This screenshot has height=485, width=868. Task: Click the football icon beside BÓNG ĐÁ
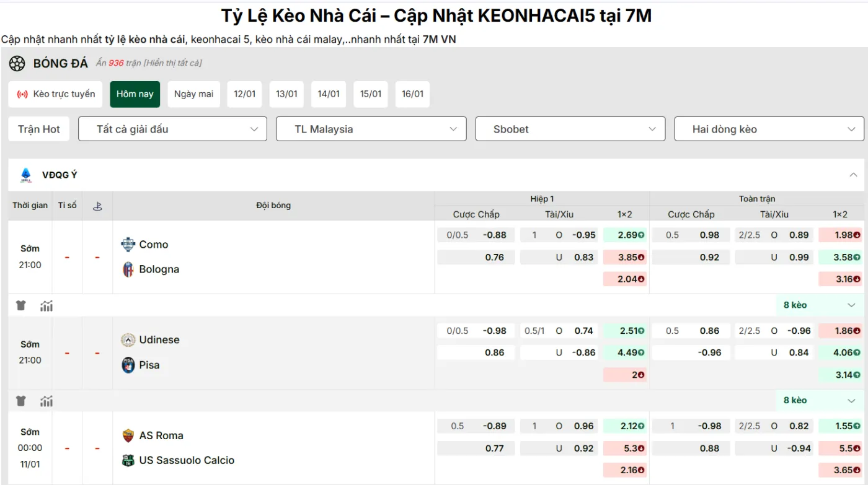[x=17, y=63]
